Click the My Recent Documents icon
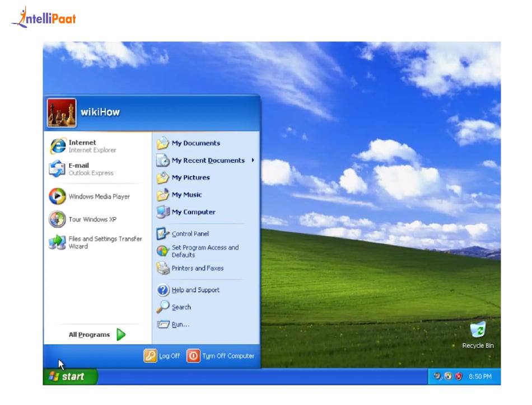532x405 pixels. pos(163,161)
